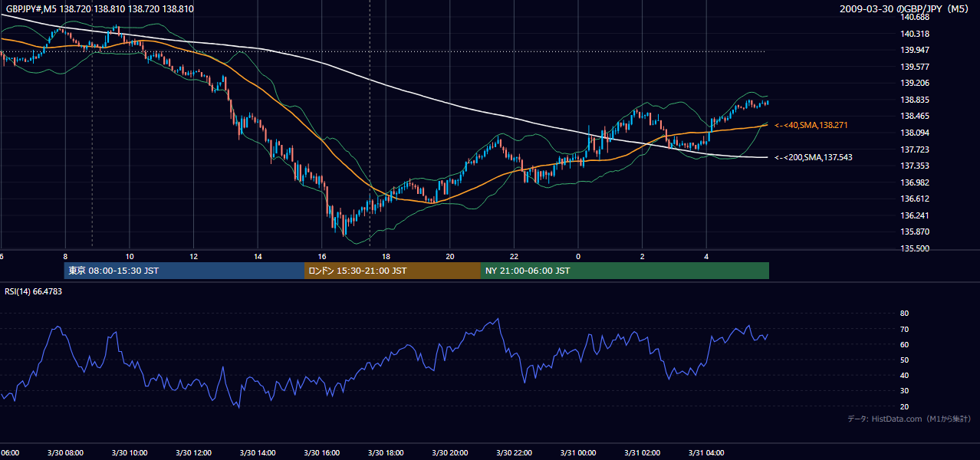Click hour label 0 under price chart

click(578, 256)
